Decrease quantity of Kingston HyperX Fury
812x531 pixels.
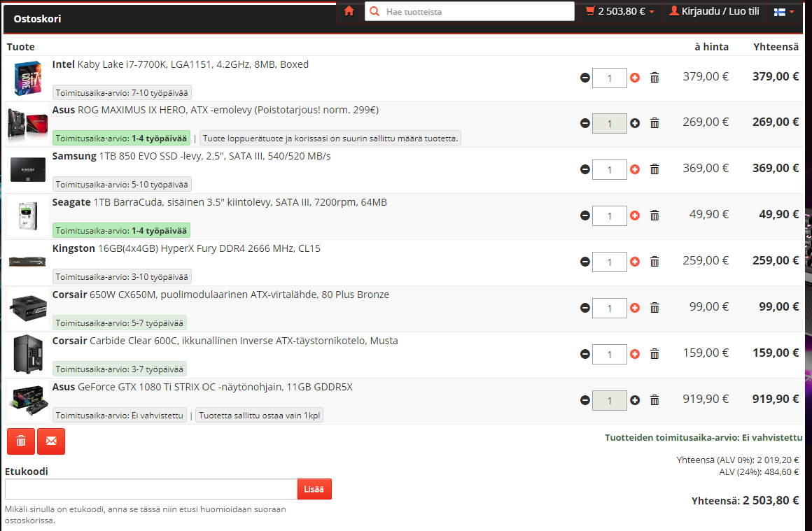click(x=585, y=262)
